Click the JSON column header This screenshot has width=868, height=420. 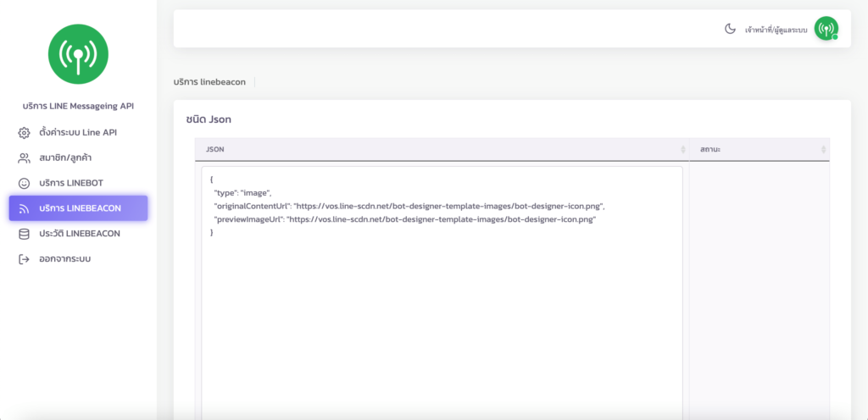coord(442,150)
